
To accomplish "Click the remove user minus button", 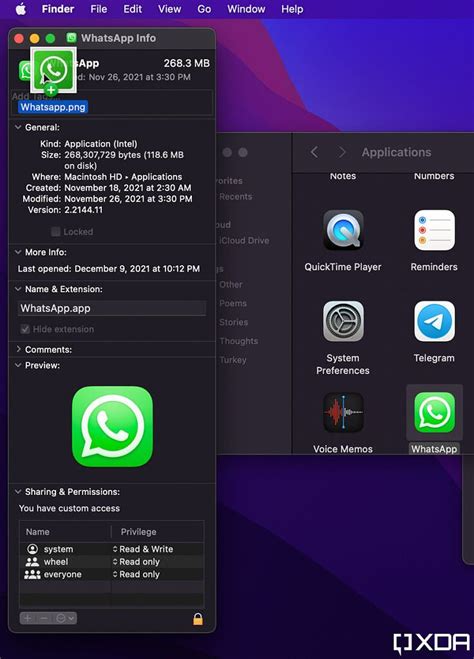I will tap(44, 618).
